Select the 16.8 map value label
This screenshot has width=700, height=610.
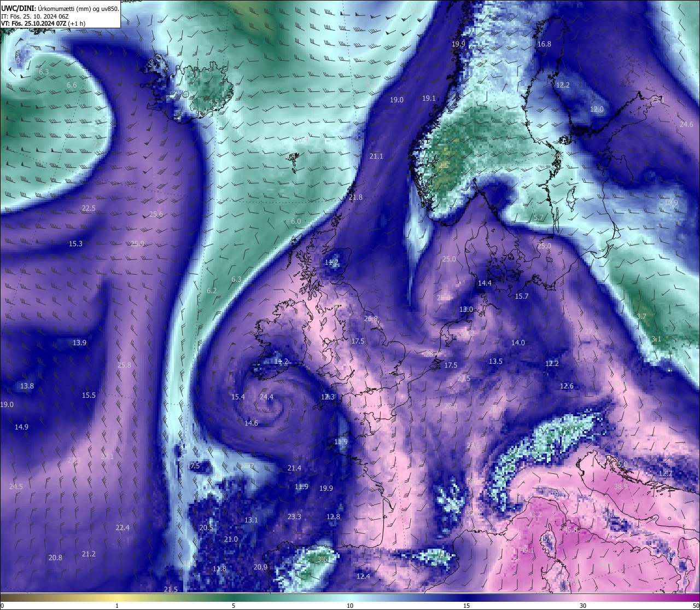[544, 44]
